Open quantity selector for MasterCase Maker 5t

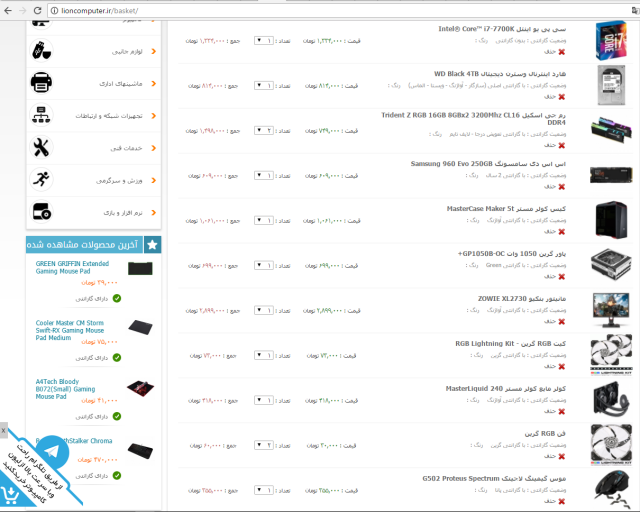(263, 220)
